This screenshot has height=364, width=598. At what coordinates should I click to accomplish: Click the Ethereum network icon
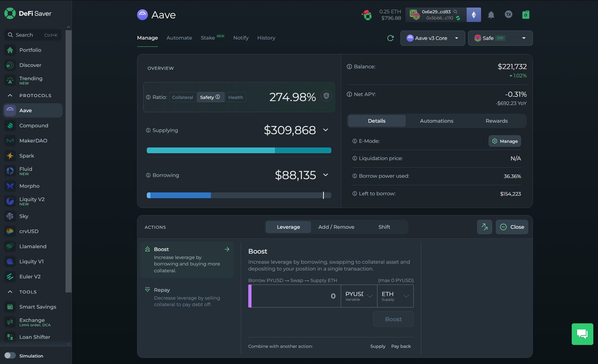click(474, 15)
